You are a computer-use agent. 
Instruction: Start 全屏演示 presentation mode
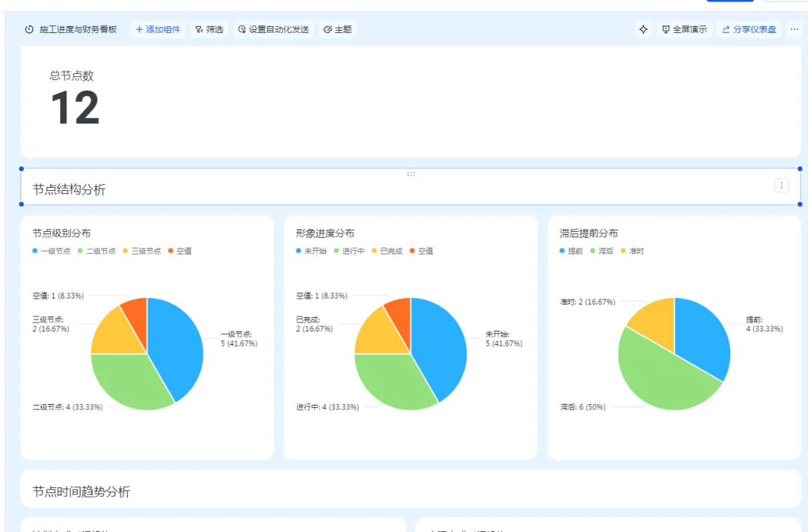[x=685, y=29]
